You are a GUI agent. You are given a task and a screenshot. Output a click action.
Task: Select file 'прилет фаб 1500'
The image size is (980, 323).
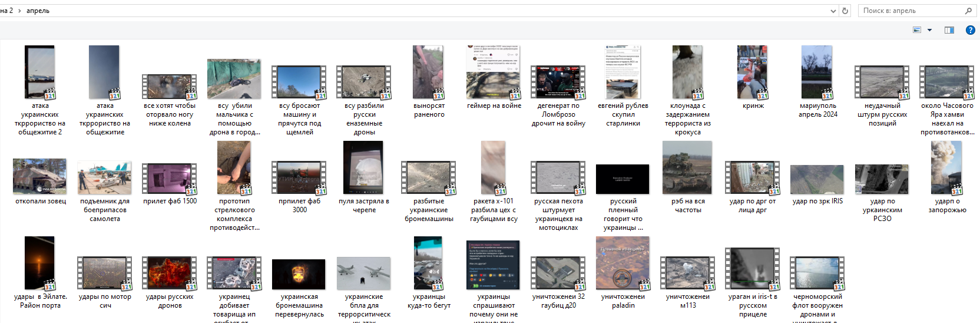pyautogui.click(x=170, y=184)
